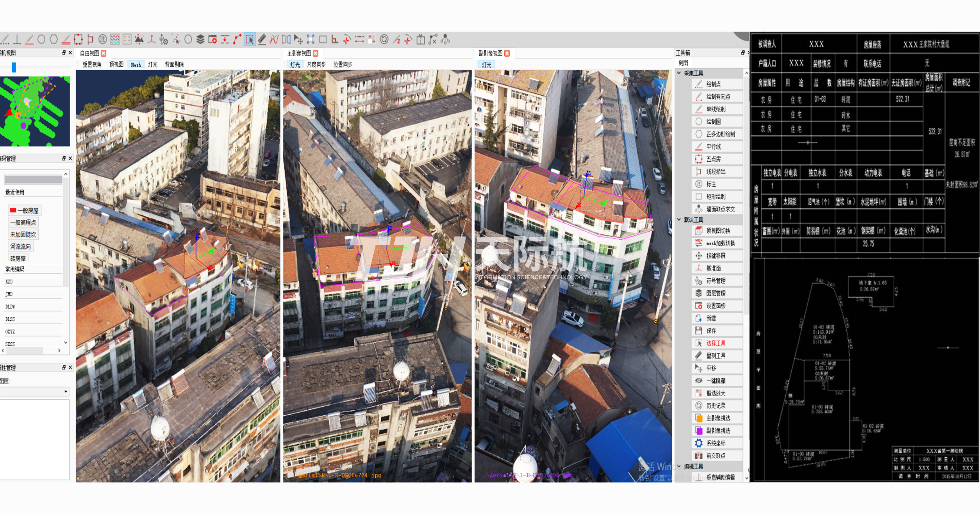Open 系统坐标 coordinate system settings
980x515 pixels.
pos(716,443)
